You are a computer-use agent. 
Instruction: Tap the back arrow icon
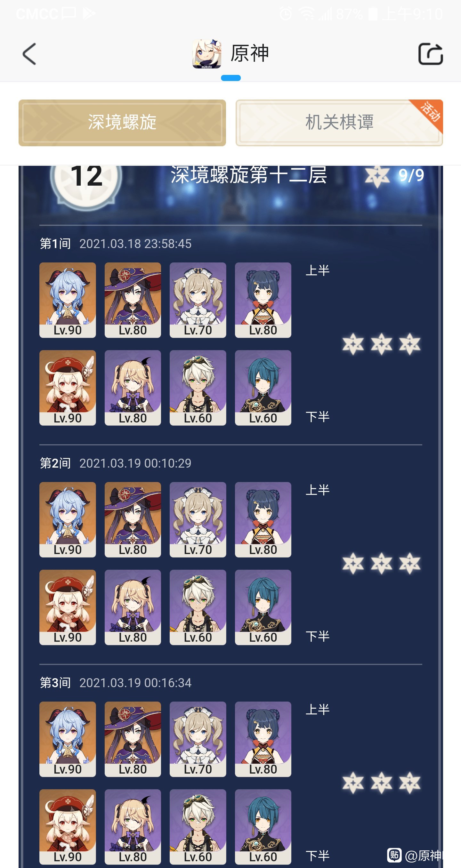coord(29,54)
